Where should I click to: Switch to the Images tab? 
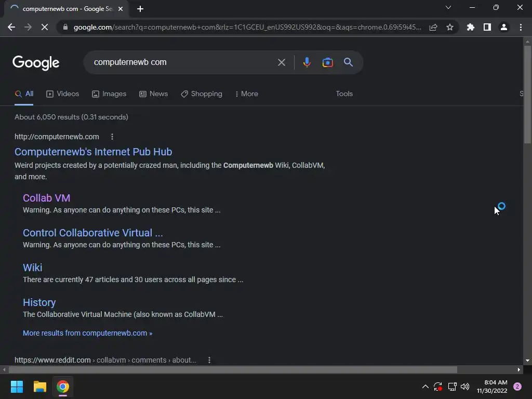109,94
